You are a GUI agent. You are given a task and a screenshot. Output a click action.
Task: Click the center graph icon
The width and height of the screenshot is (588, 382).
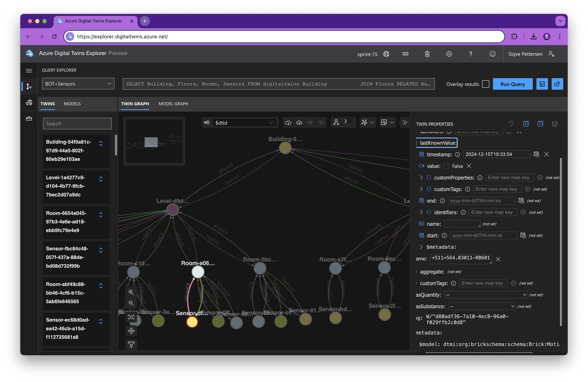pos(131,317)
